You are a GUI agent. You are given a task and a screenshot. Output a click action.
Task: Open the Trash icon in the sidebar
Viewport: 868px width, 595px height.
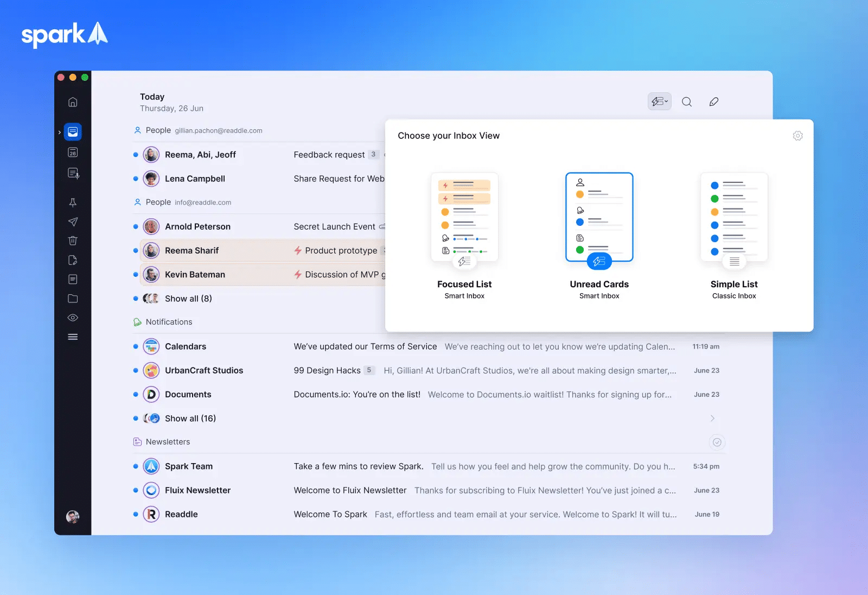point(73,240)
